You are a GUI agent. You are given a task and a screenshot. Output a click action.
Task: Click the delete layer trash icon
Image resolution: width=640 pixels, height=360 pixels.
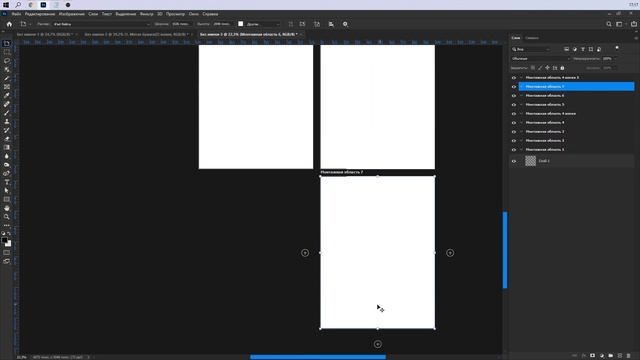629,356
